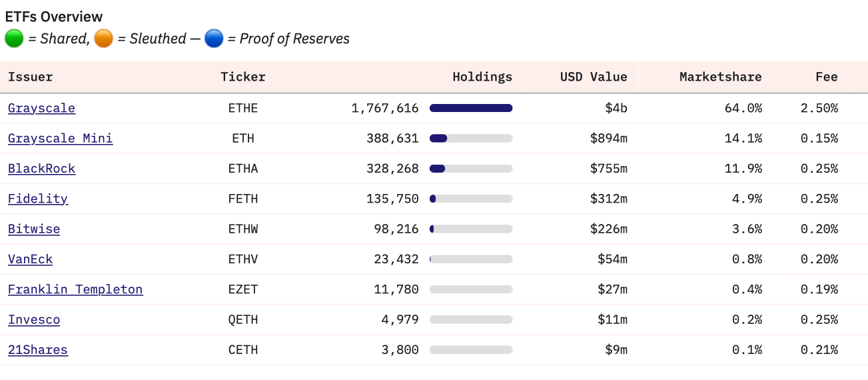Click the green Shared legend circle
Viewport: 868px width, 380px height.
click(x=14, y=39)
